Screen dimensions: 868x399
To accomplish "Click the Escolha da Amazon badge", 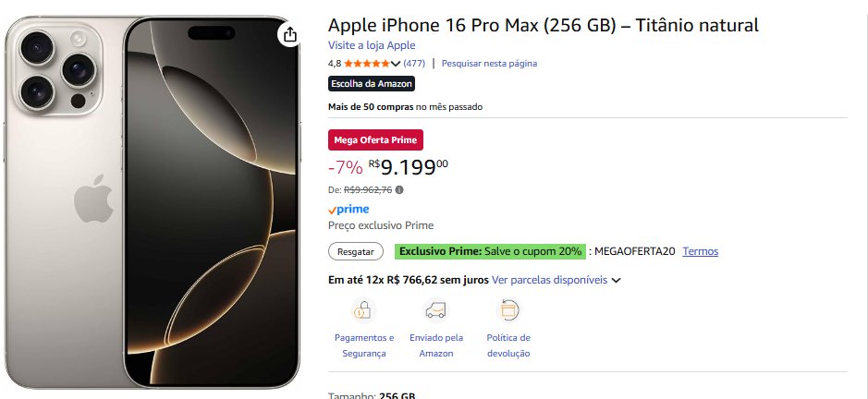I will (x=372, y=83).
